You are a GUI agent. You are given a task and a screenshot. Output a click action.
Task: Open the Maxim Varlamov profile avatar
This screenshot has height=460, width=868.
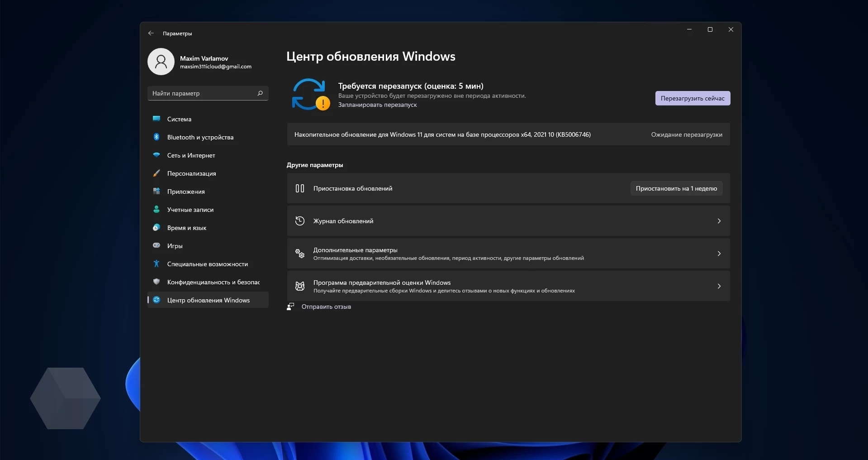(161, 62)
